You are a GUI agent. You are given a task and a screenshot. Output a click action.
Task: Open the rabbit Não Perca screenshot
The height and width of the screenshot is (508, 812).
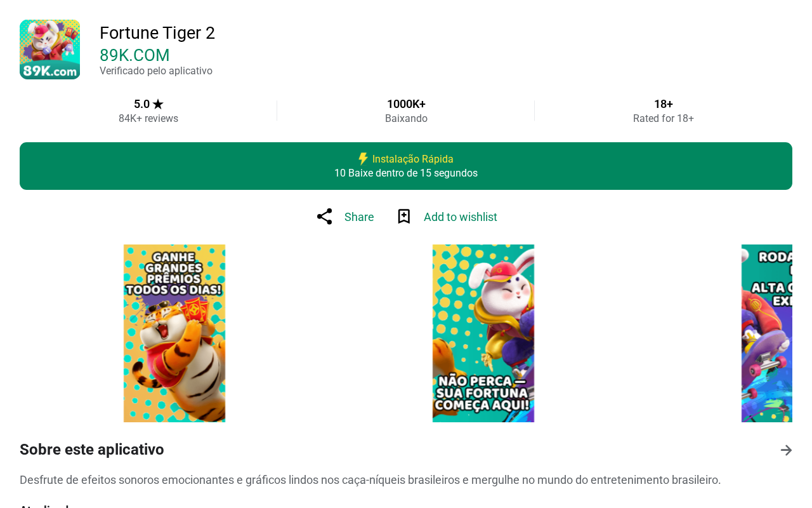[483, 333]
